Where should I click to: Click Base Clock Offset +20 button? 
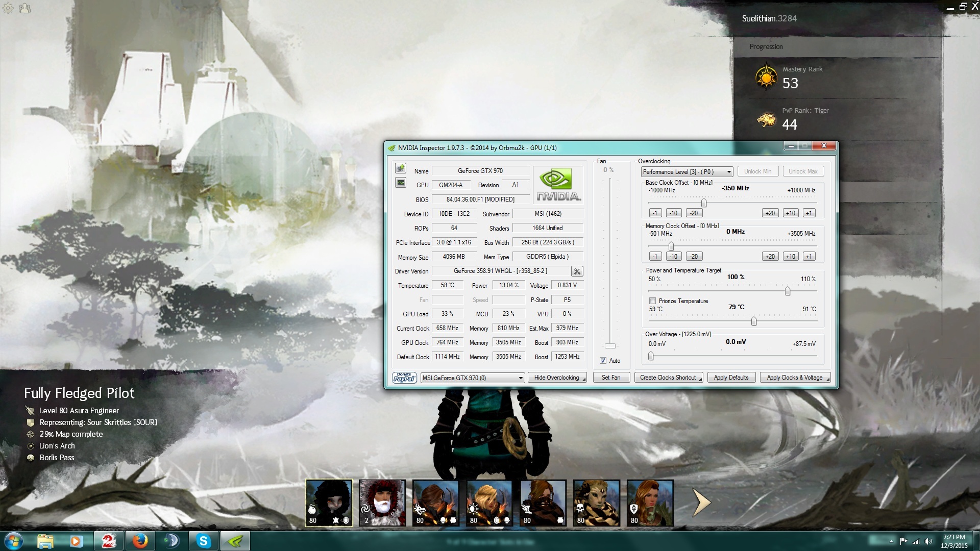tap(770, 213)
